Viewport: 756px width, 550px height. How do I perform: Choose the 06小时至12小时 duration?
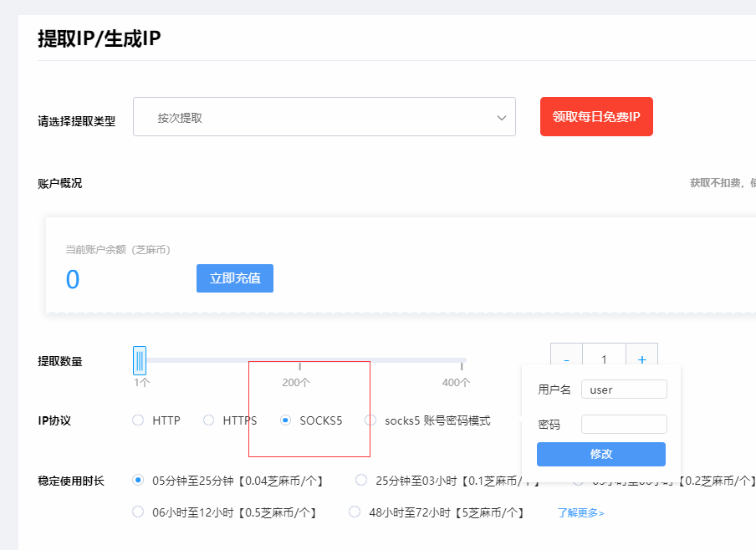pyautogui.click(x=137, y=511)
